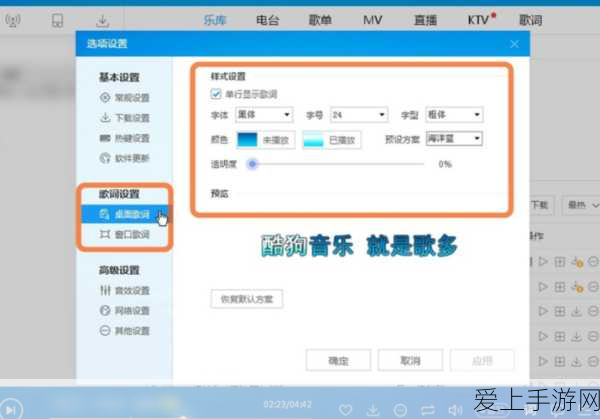Expand the 字体 font dropdown
600x419 pixels.
coord(264,115)
